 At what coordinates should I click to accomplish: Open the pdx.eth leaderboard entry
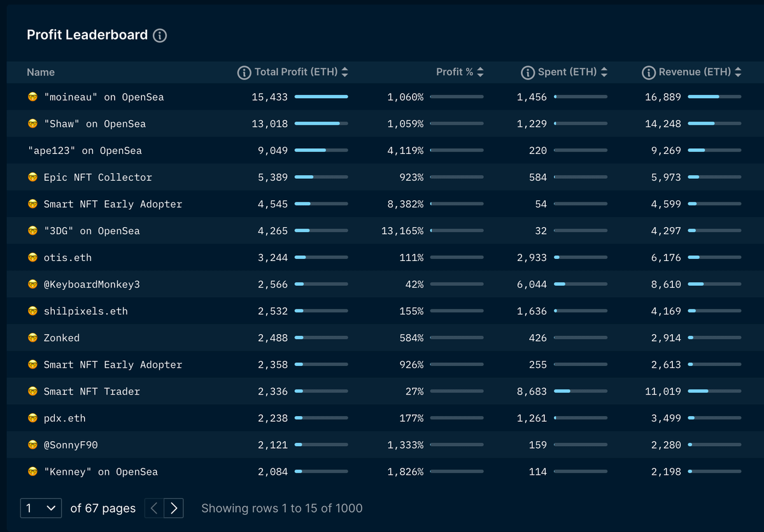click(64, 418)
